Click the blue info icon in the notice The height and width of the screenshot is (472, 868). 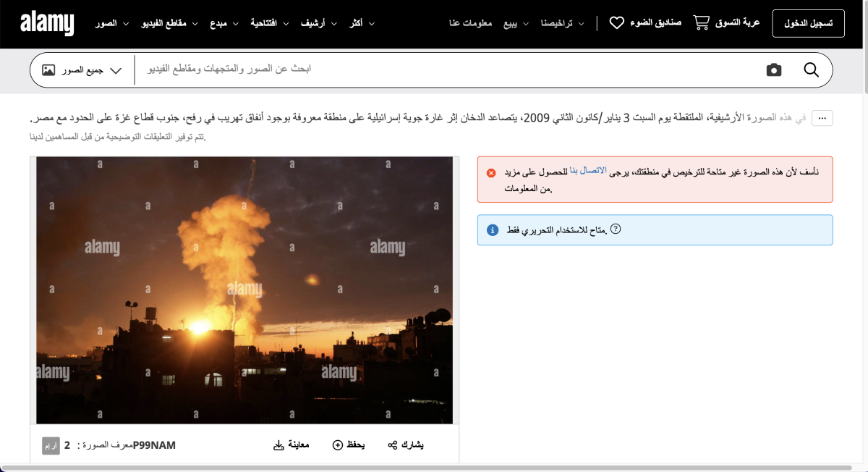click(492, 229)
